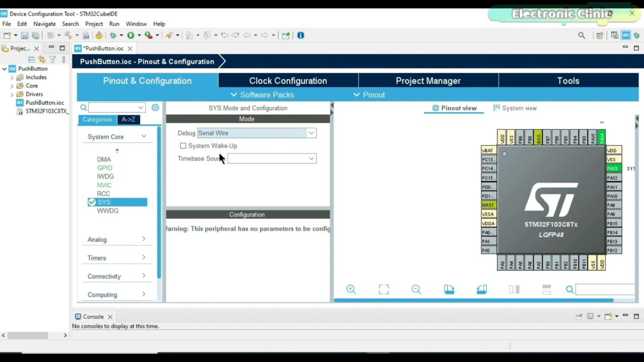Click the blue pinout horizontal scrollbar

[473, 300]
